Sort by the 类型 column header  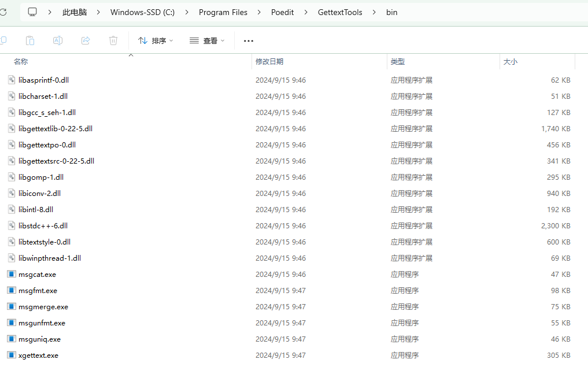(x=443, y=61)
